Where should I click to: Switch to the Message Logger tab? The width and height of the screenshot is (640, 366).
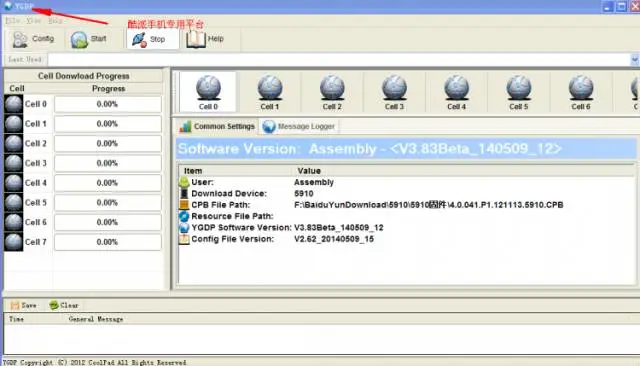299,126
